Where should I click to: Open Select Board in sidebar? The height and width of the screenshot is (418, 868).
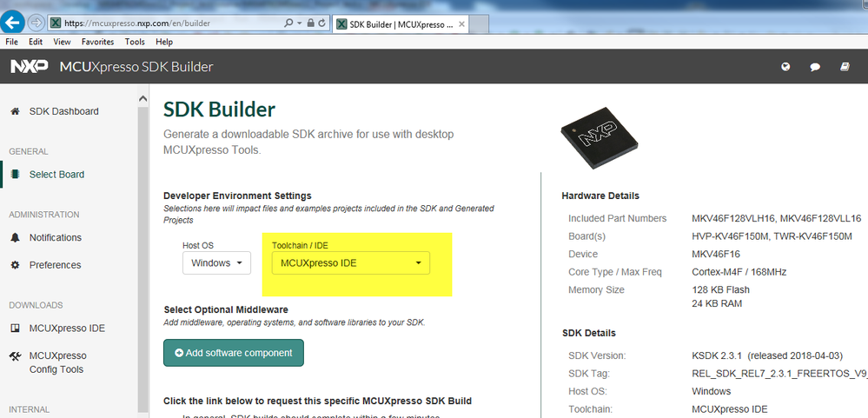coord(56,175)
